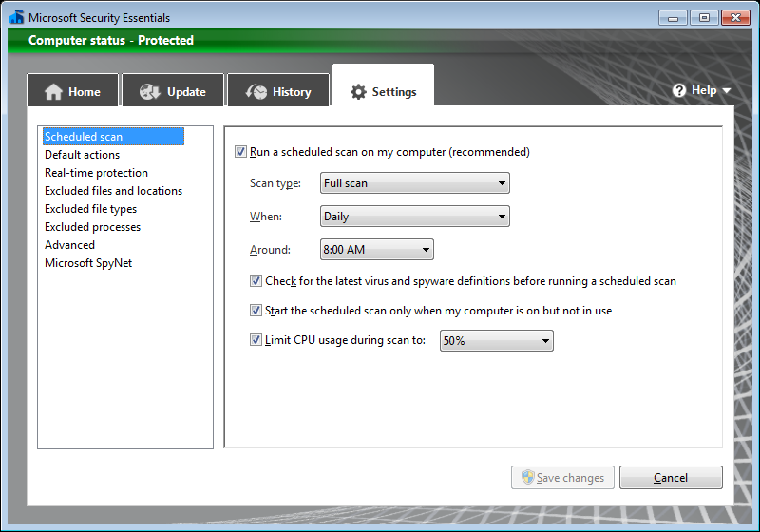This screenshot has width=760, height=532.
Task: Click the clock icon on History tab
Action: (256, 92)
